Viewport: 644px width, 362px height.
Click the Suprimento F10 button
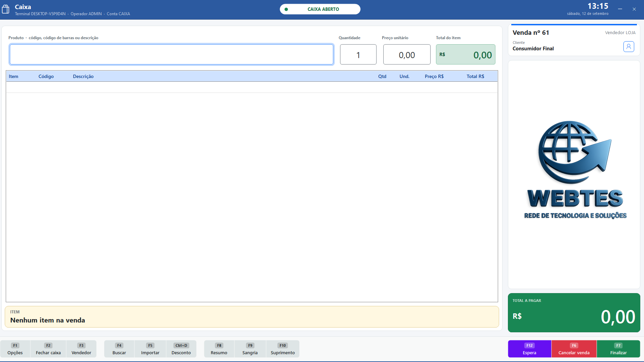pyautogui.click(x=283, y=349)
